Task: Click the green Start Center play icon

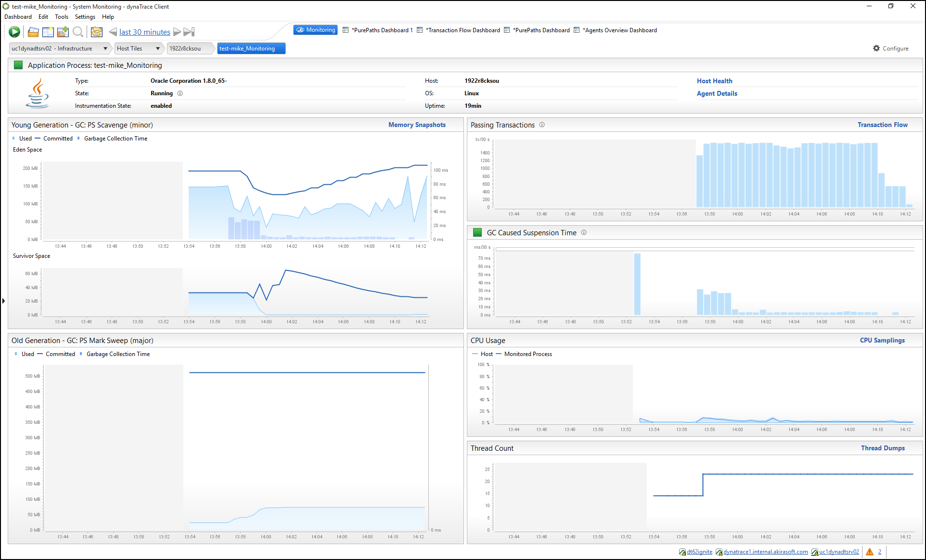Action: point(14,32)
